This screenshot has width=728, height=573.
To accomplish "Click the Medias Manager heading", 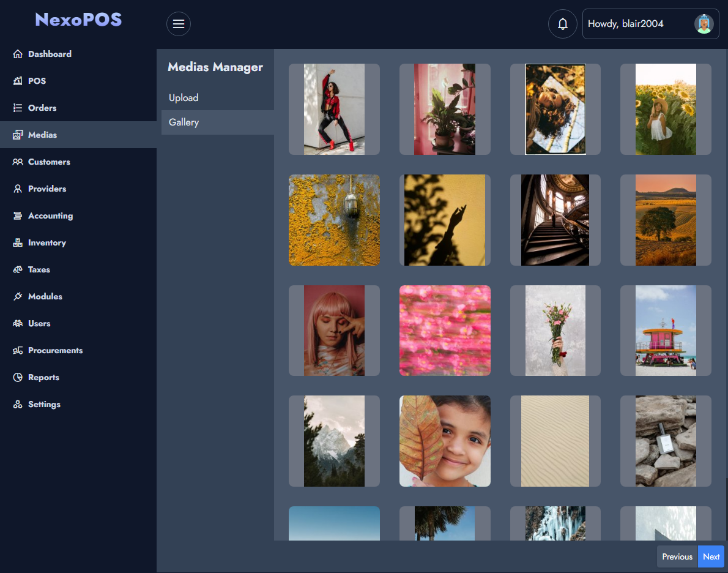I will pyautogui.click(x=215, y=67).
